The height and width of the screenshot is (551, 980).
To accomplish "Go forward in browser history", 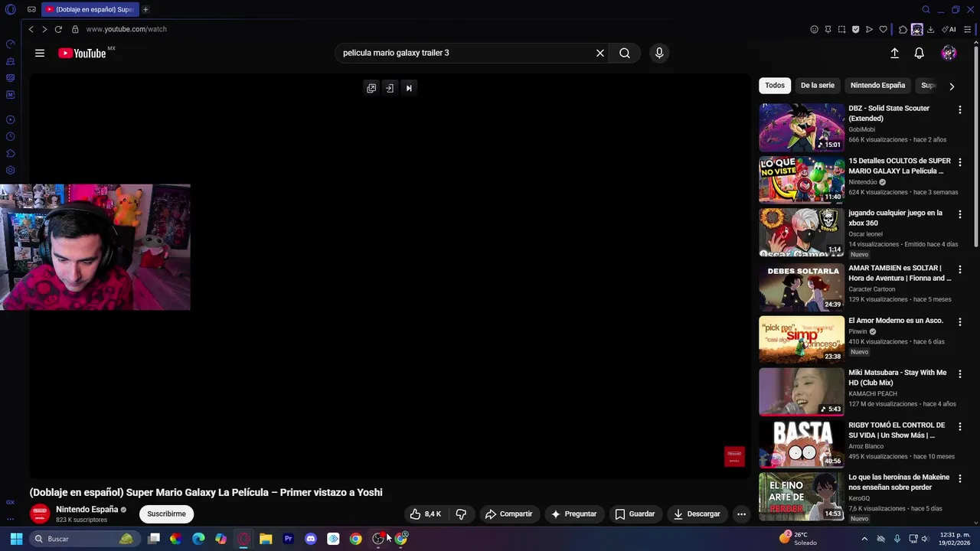I will click(x=44, y=29).
